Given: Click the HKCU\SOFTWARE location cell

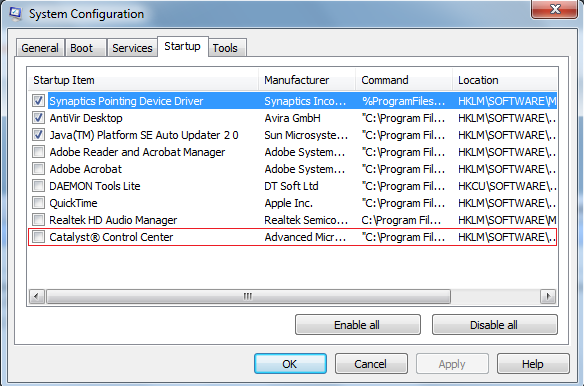Looking at the screenshot, I should 507,186.
